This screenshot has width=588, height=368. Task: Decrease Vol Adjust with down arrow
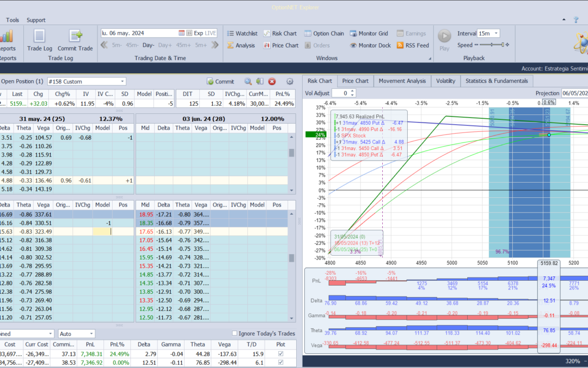click(x=352, y=95)
